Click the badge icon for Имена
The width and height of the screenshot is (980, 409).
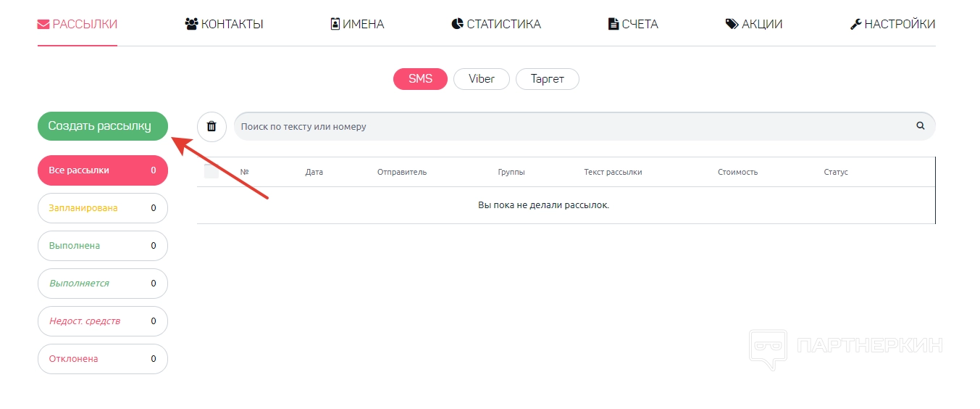[x=335, y=24]
